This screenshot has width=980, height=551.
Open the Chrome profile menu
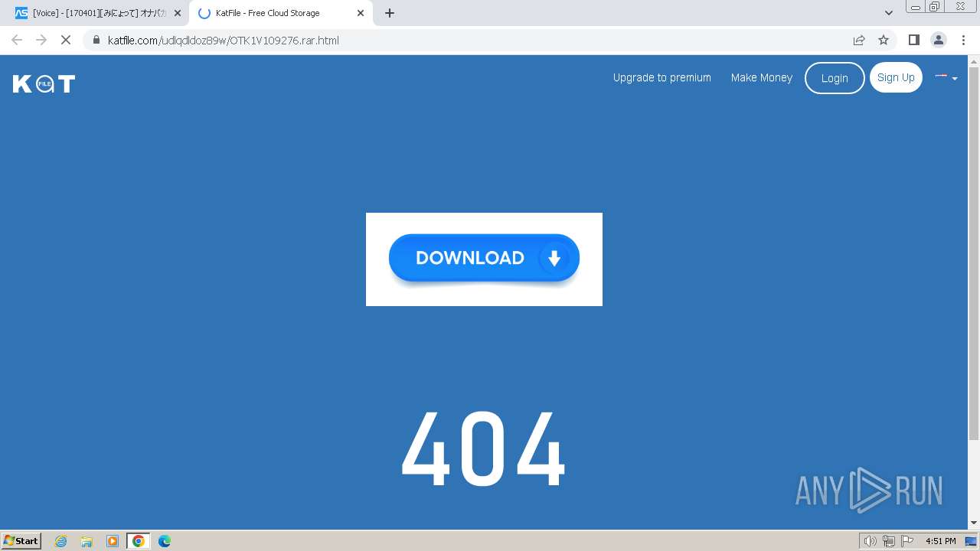point(938,40)
